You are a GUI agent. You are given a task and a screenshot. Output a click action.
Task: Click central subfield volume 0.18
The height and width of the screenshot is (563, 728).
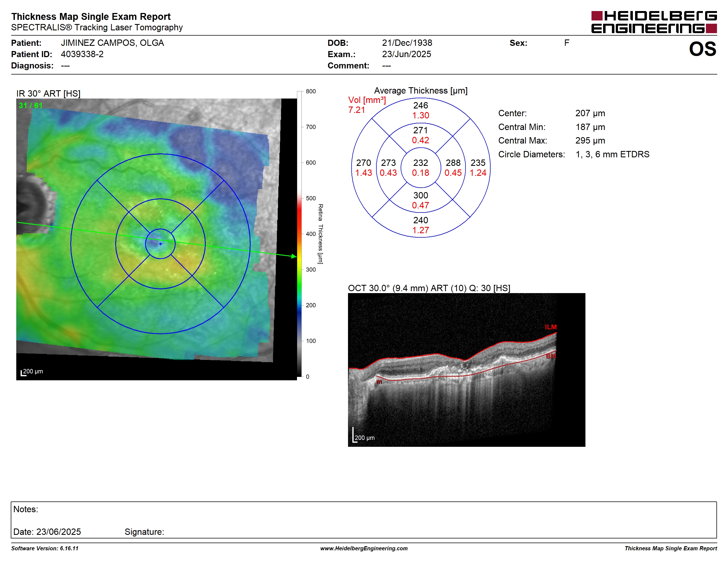point(421,173)
